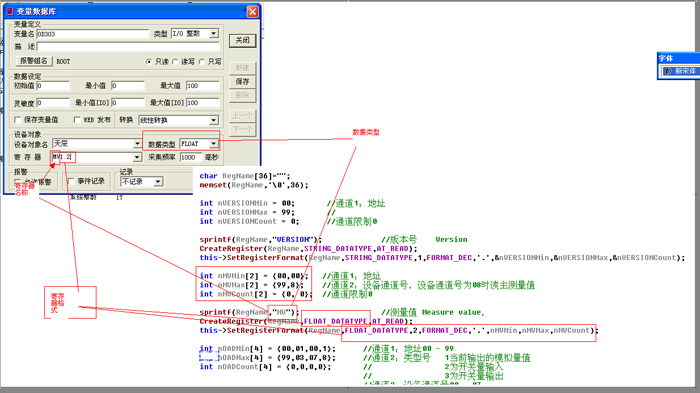Viewport: 700px width, 393px height.
Task: Click the 灵敏度 input field
Action: pyautogui.click(x=53, y=103)
